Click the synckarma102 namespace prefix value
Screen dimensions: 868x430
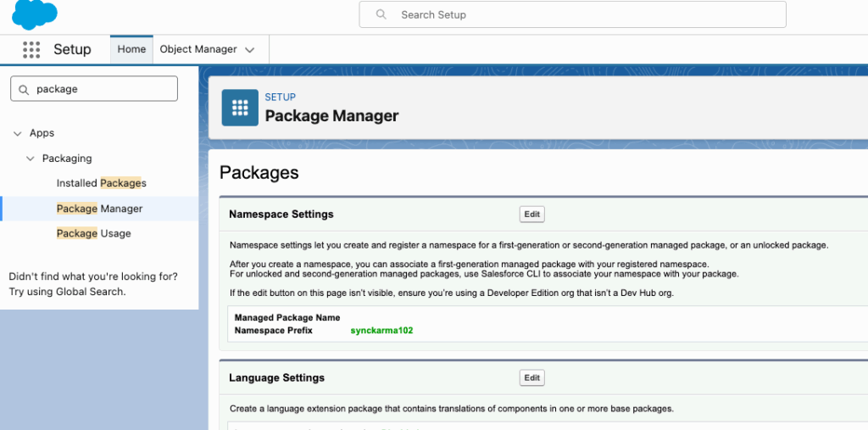pos(382,331)
